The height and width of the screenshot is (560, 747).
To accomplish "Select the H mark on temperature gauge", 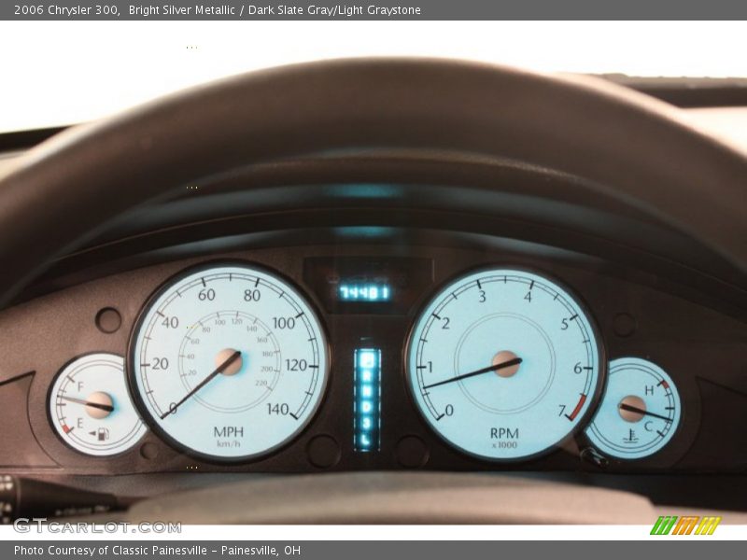I will click(x=649, y=390).
